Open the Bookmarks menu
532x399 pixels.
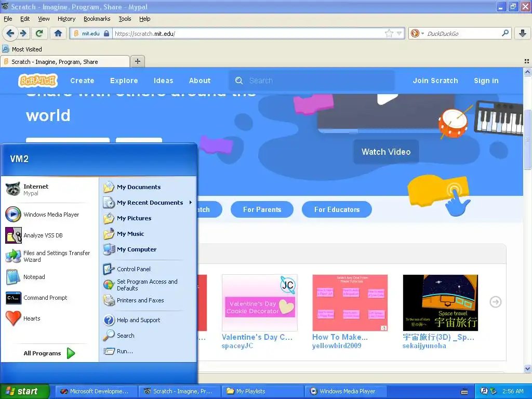(97, 19)
